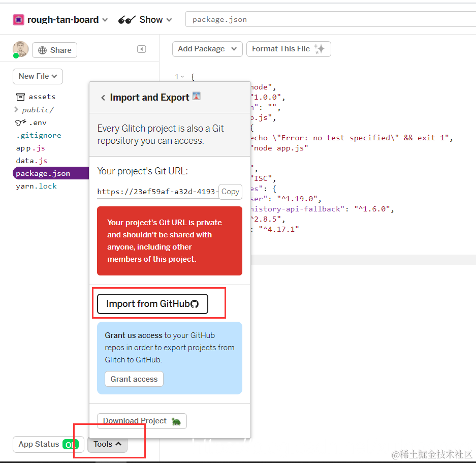Click the private Git URL warning text
The image size is (476, 463).
(164, 240)
